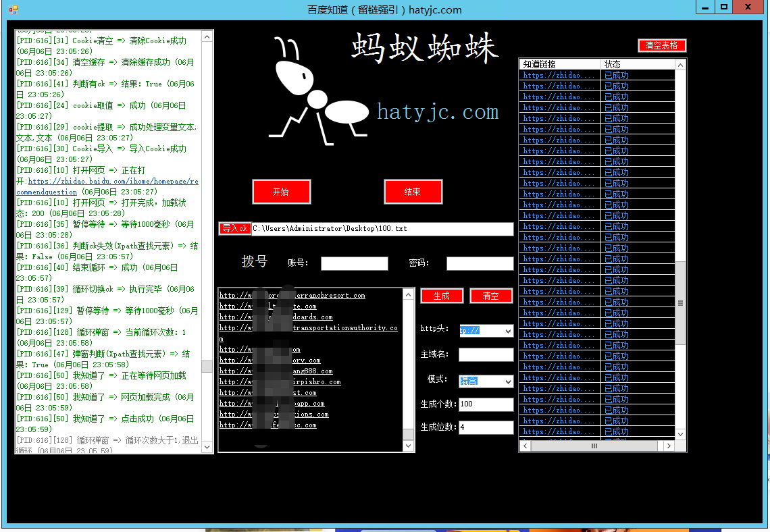Viewport: 770px width, 532px height.
Task: Click the 清空表格 (Clear Table) button
Action: click(x=662, y=45)
